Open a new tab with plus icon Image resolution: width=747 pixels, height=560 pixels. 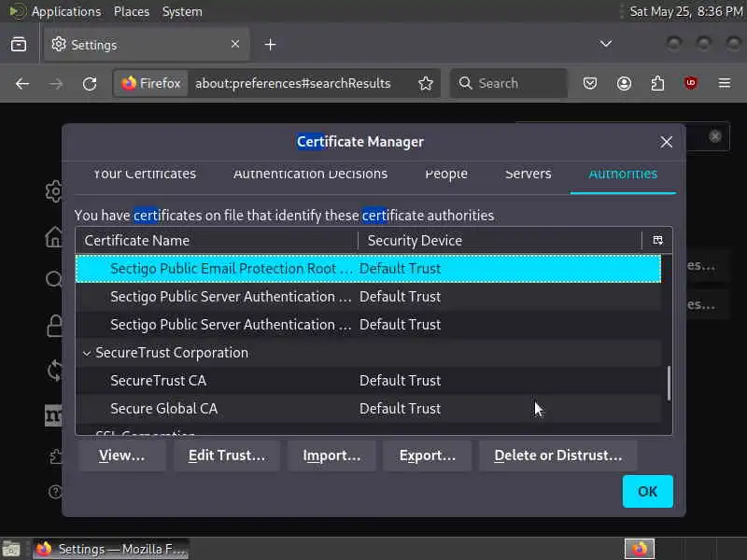point(270,45)
